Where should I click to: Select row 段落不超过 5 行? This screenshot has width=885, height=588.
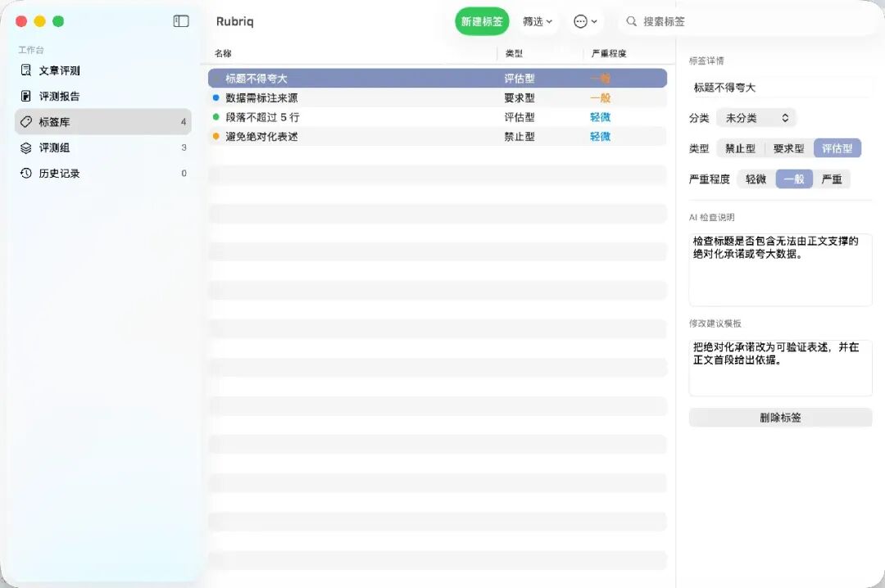pos(438,117)
